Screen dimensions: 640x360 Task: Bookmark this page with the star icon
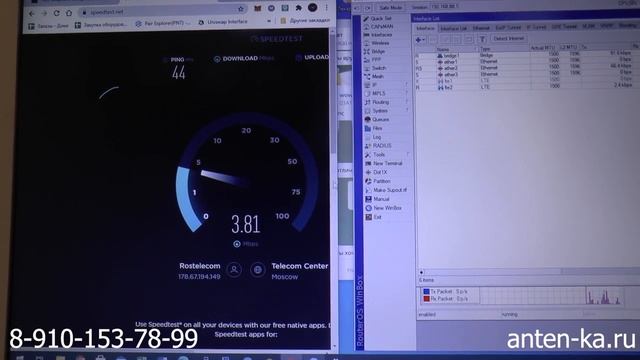click(241, 9)
